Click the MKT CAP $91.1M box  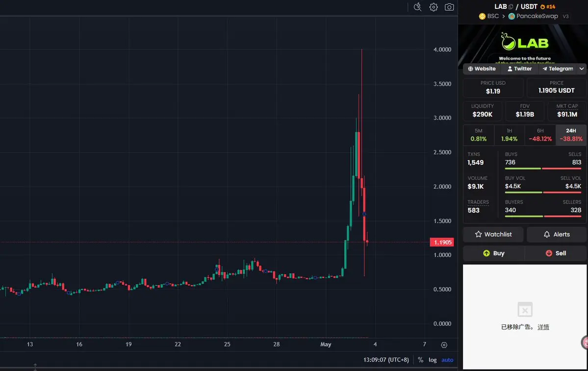(567, 111)
